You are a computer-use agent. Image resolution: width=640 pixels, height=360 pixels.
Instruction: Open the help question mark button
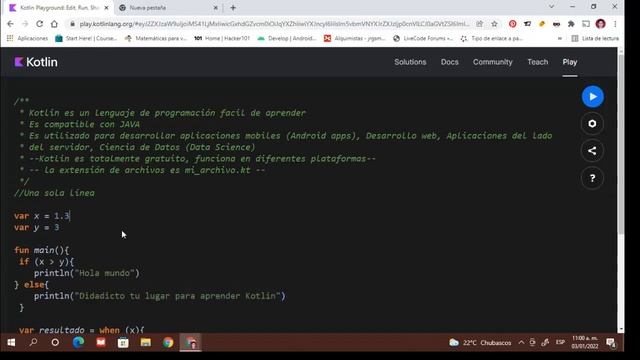[x=592, y=178]
